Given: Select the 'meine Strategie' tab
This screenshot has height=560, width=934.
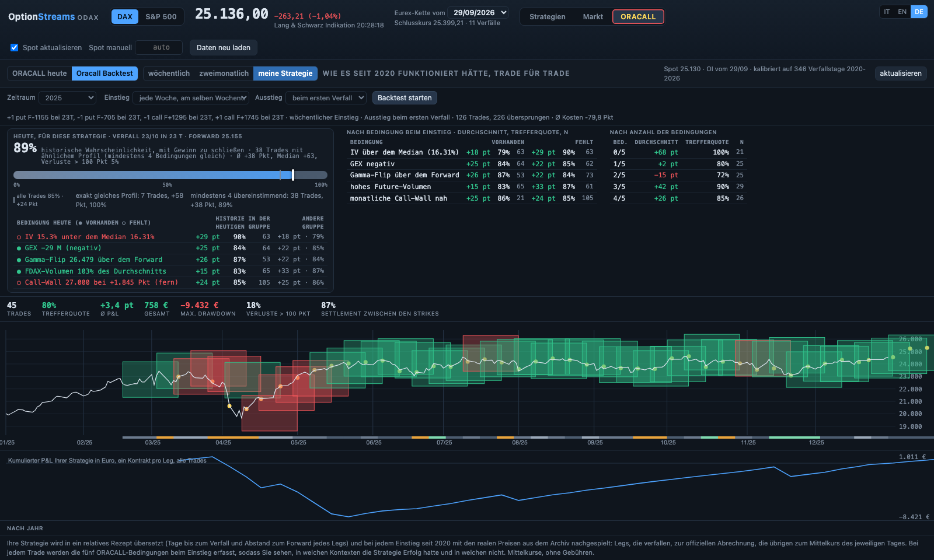Looking at the screenshot, I should pyautogui.click(x=285, y=73).
